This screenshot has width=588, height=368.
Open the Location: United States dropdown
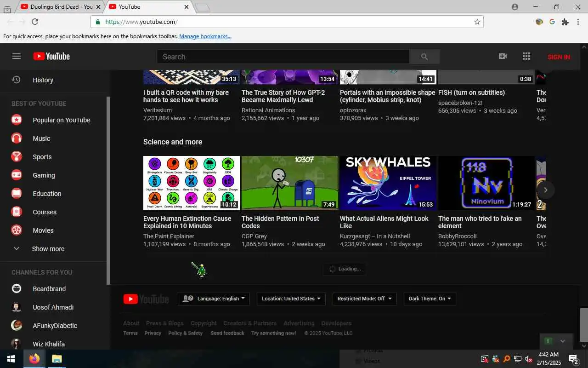coord(291,299)
